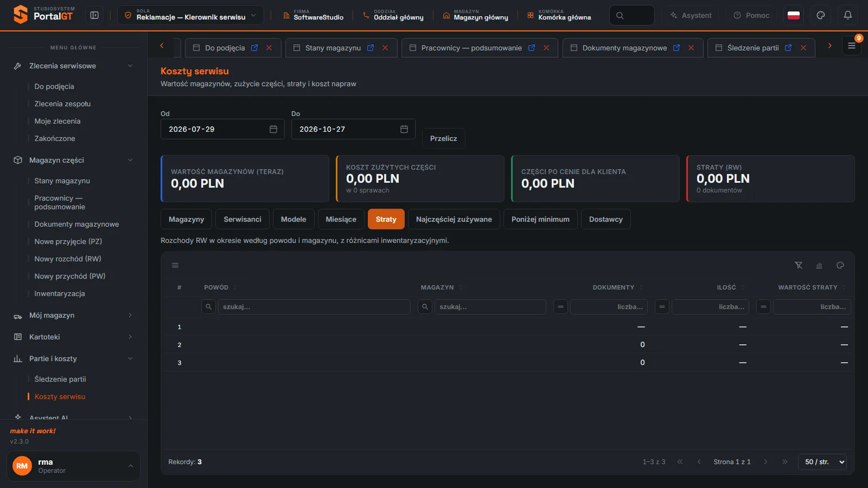Switch to the Serwisanci tab
This screenshot has width=868, height=488.
(x=242, y=219)
